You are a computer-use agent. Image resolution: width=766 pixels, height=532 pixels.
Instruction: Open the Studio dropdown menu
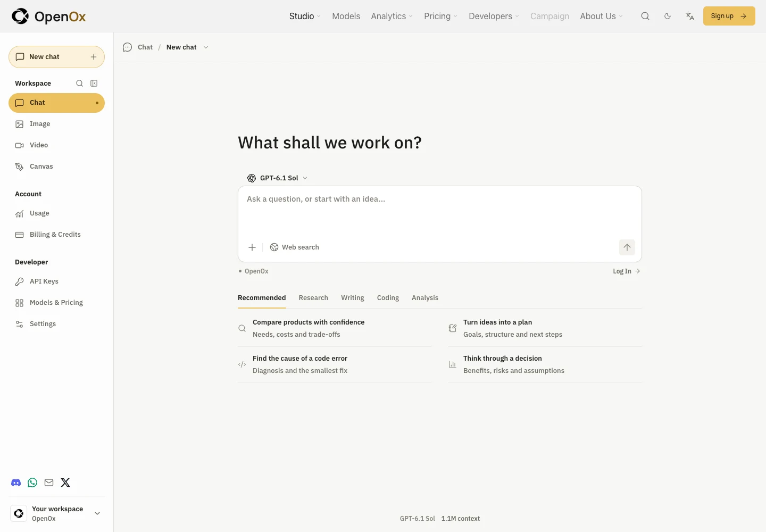pos(305,16)
